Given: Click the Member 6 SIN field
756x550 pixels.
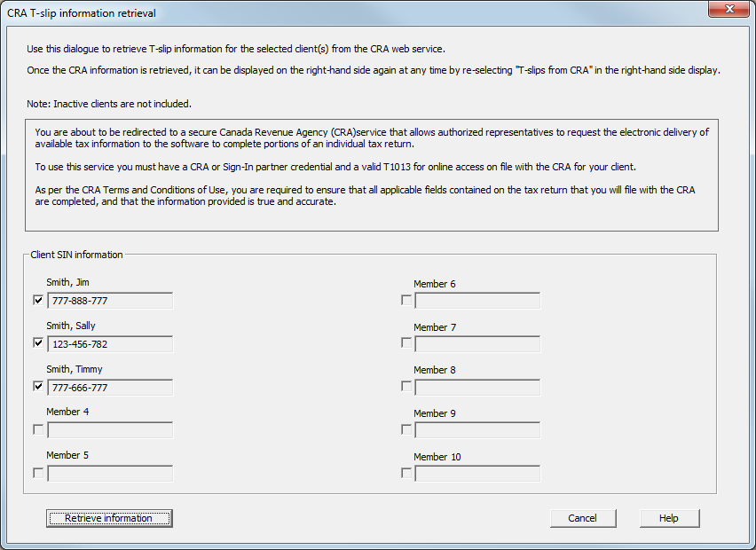Looking at the screenshot, I should 477,301.
